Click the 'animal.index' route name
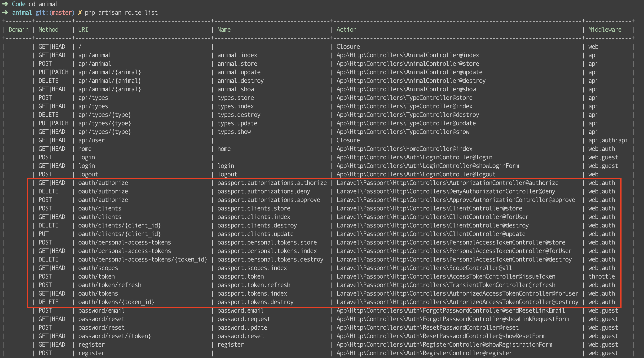644x358 pixels. coord(237,55)
